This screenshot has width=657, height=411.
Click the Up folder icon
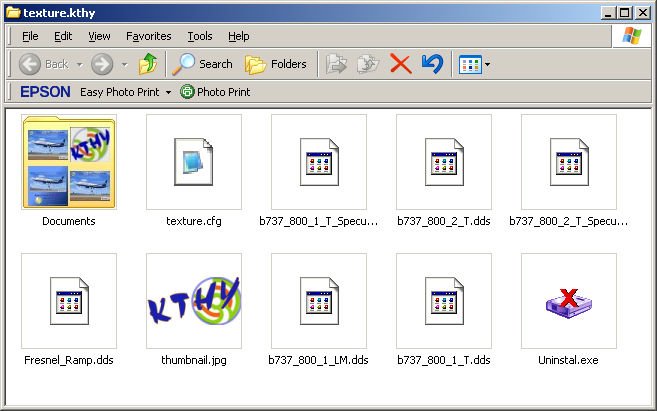click(148, 64)
